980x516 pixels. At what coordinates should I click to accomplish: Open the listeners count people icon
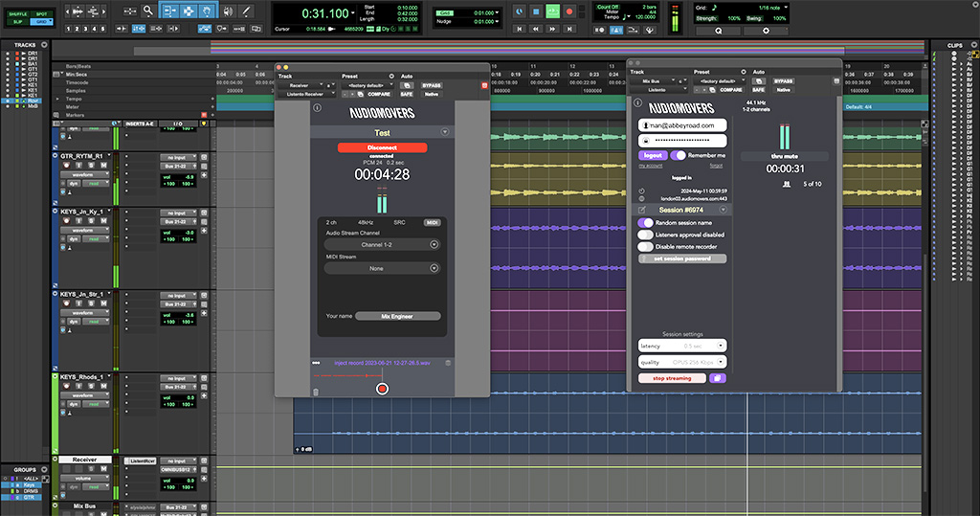pos(787,184)
